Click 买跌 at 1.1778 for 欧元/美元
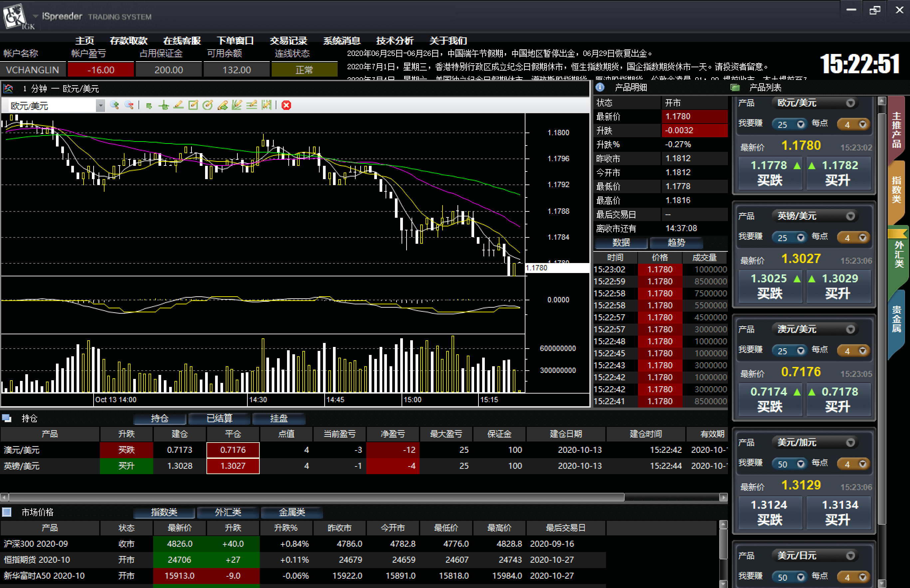This screenshot has width=910, height=588. (770, 173)
